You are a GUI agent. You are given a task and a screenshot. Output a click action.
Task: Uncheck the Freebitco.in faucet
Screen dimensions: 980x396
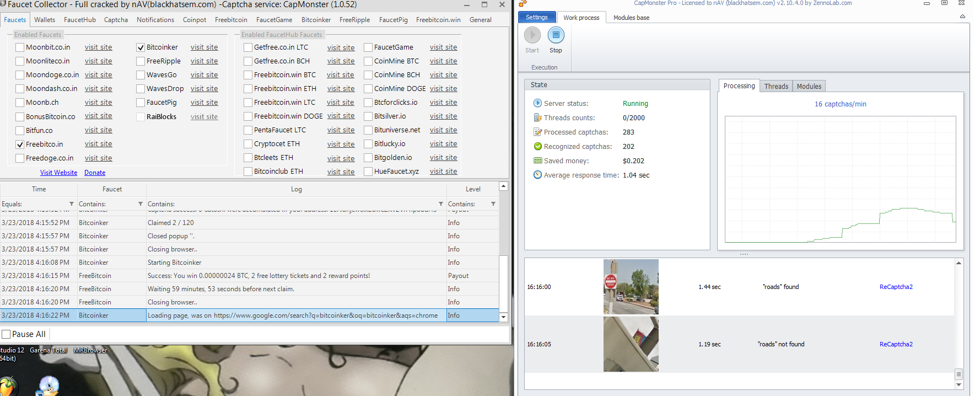(20, 145)
